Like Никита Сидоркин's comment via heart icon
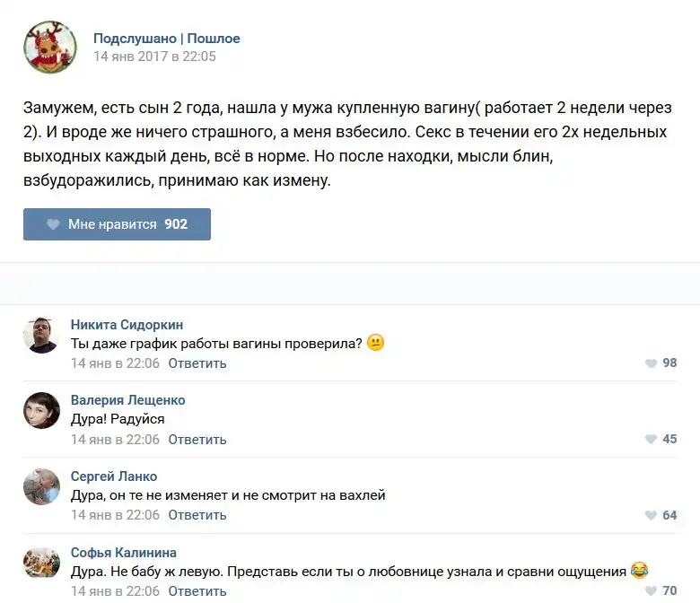The image size is (700, 603). tap(652, 363)
